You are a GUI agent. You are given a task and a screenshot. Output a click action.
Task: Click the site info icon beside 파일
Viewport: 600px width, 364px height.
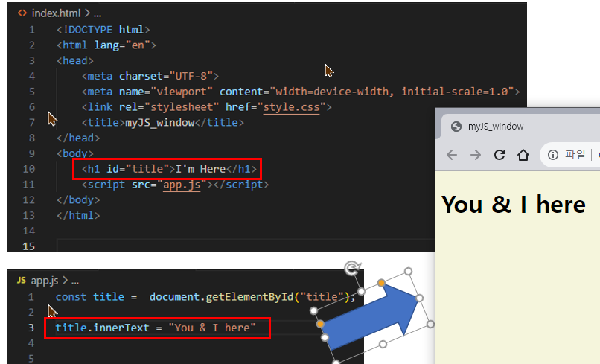click(x=553, y=155)
